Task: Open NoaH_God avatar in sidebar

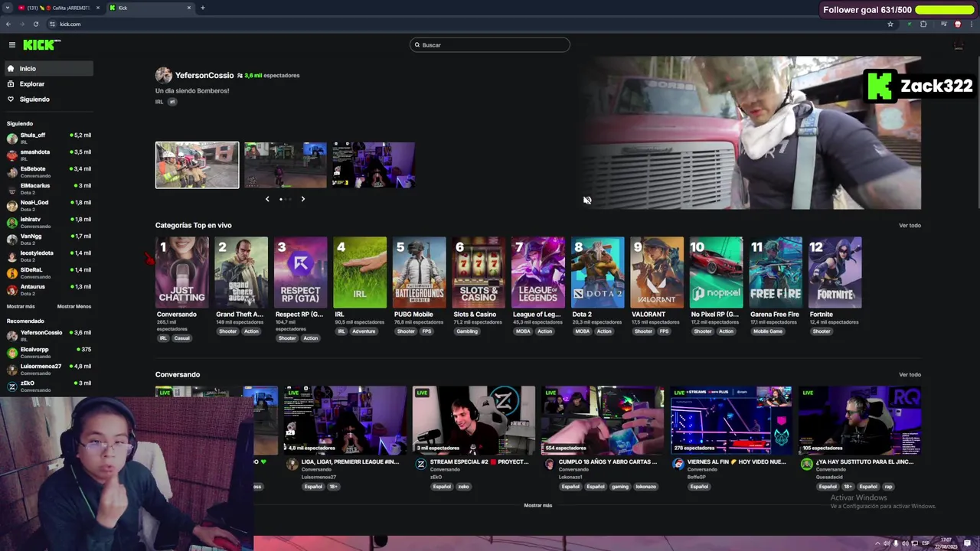Action: [x=12, y=206]
